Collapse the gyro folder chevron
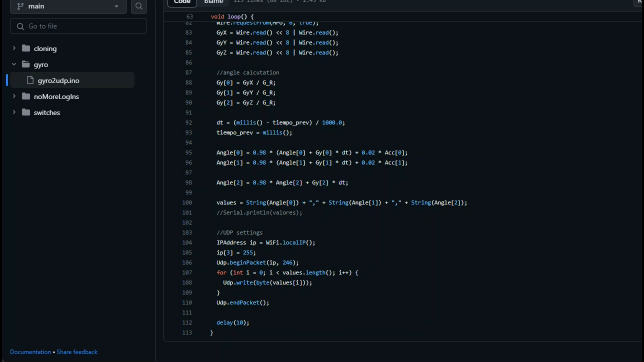The width and height of the screenshot is (644, 362). 14,64
